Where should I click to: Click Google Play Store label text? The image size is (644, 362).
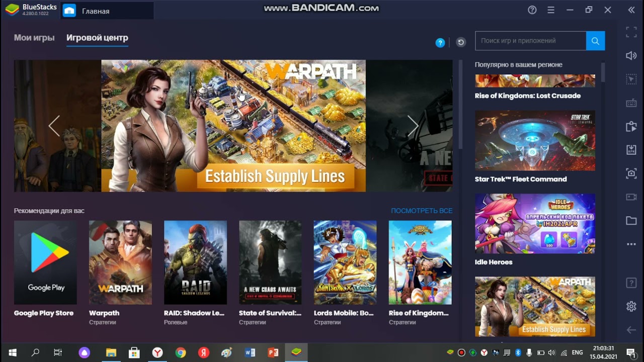pyautogui.click(x=44, y=313)
